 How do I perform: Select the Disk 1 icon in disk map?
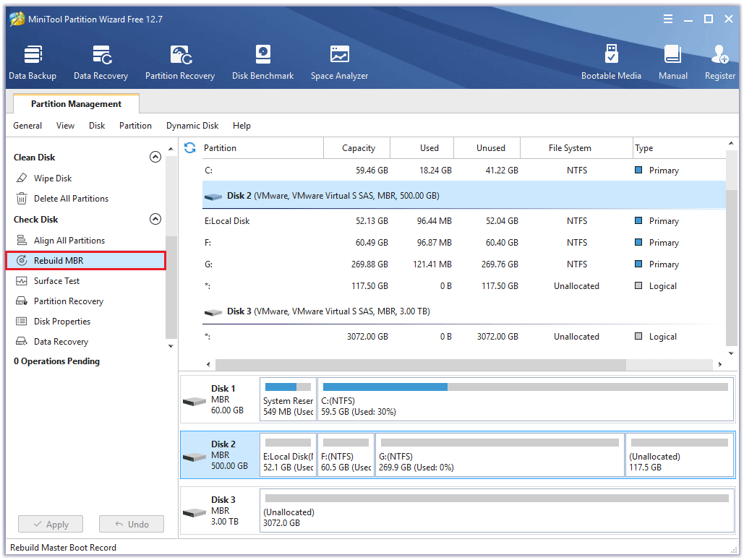point(194,402)
